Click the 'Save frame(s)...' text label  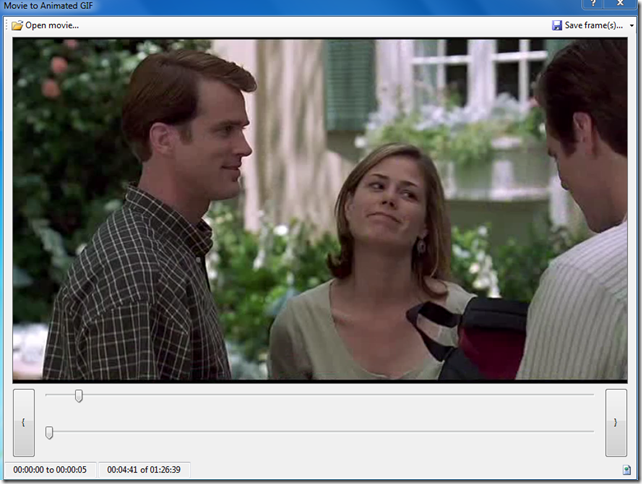point(594,25)
